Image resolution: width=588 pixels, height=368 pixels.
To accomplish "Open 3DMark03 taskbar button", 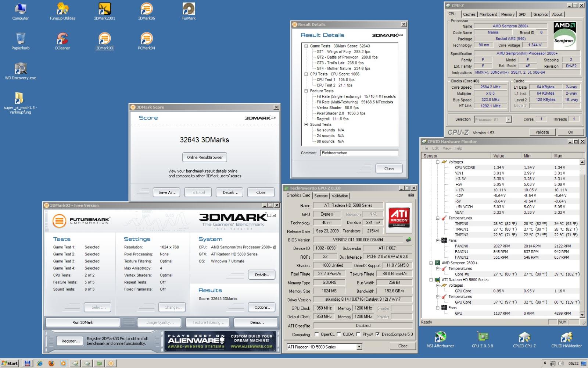I will (x=111, y=363).
